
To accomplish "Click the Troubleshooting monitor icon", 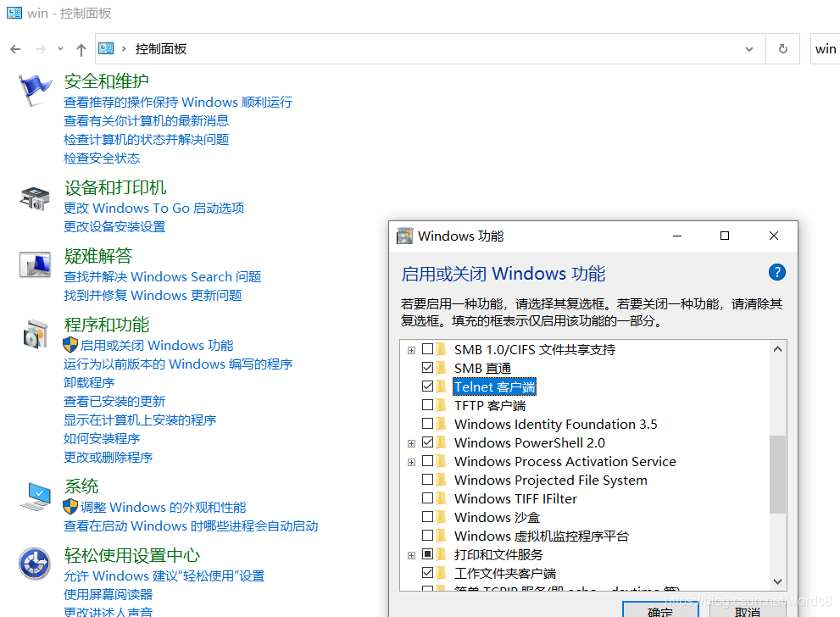I will [35, 265].
